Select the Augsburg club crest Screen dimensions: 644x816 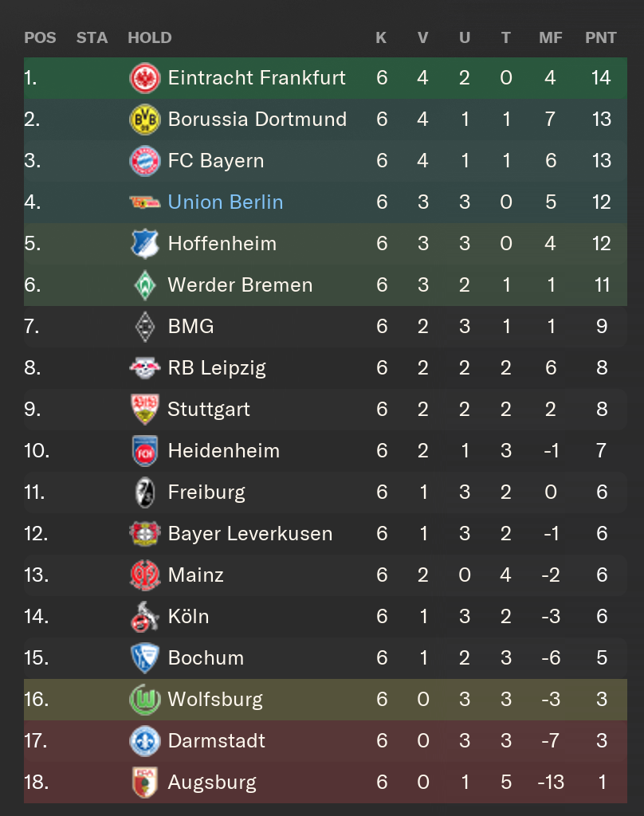145,783
